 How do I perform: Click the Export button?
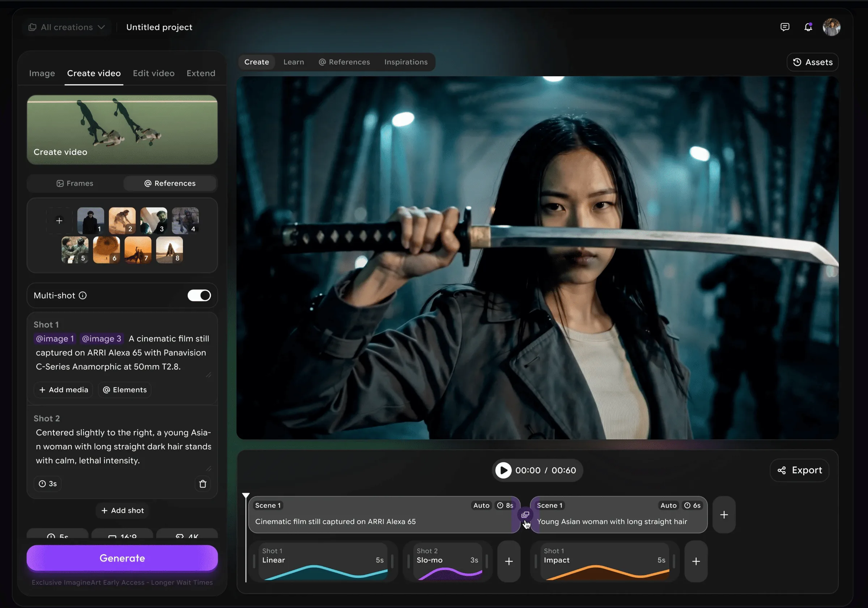pos(799,470)
